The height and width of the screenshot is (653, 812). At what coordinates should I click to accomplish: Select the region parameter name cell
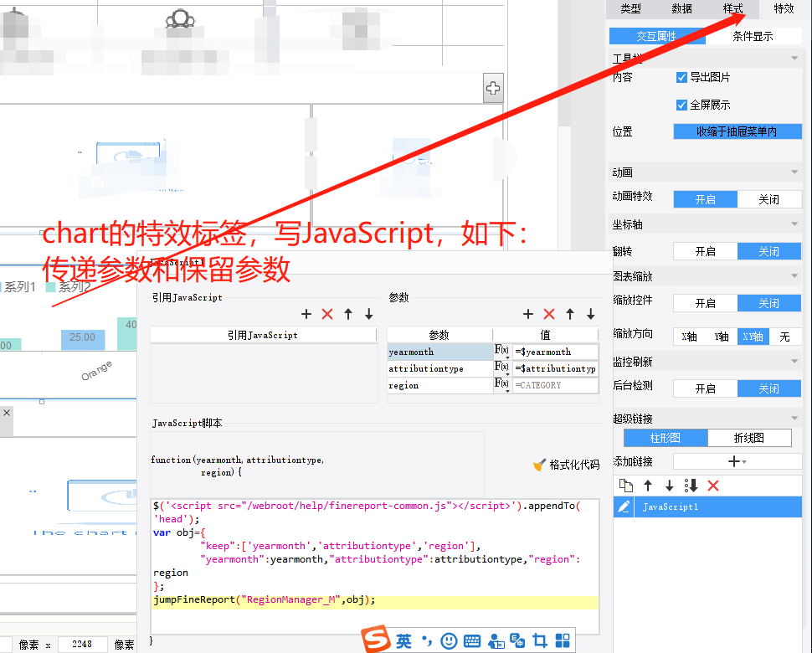point(439,385)
